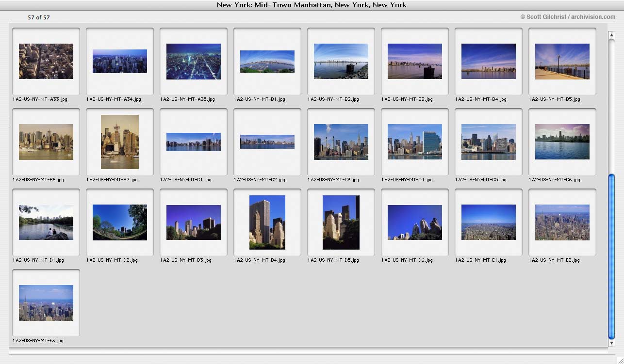
Task: Click filename label 1A2-US-NY-MT-C6.jpg
Action: click(x=555, y=180)
